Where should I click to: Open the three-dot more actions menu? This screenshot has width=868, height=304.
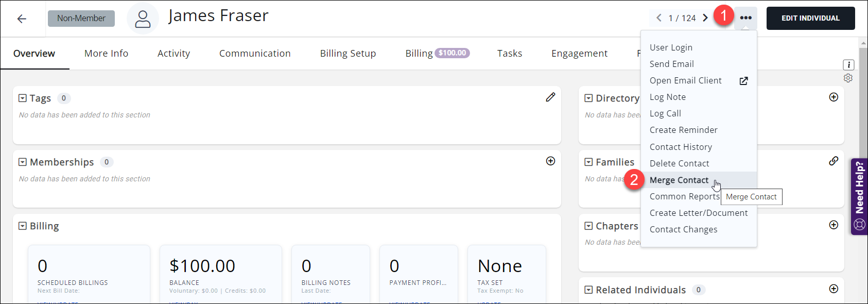click(745, 18)
